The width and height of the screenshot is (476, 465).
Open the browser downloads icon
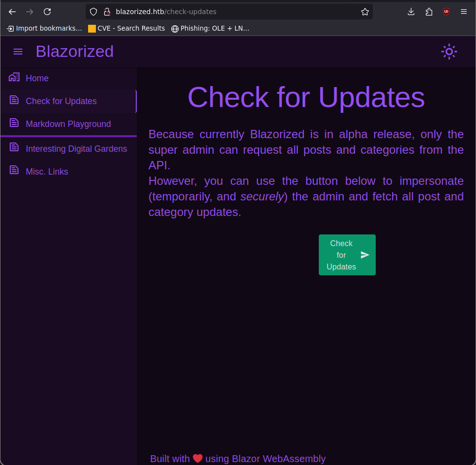pos(411,12)
